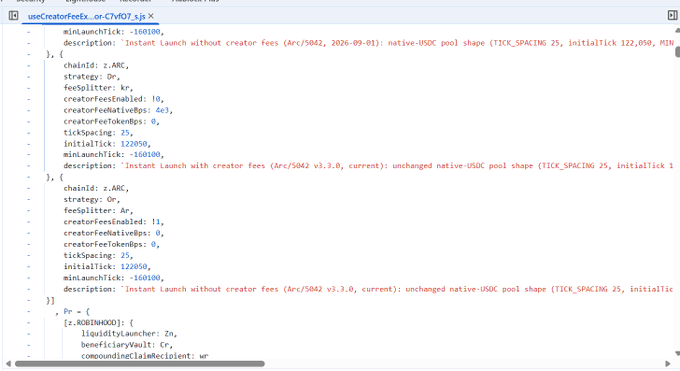Click the horizontal scrollbar left arrow
Viewport: 680px width, 371px height.
tap(8, 364)
